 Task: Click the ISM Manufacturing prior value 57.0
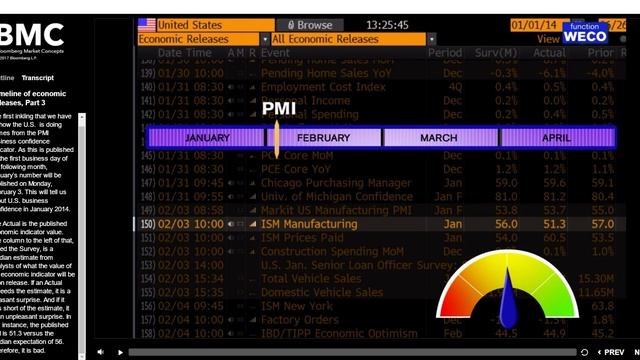pyautogui.click(x=602, y=224)
